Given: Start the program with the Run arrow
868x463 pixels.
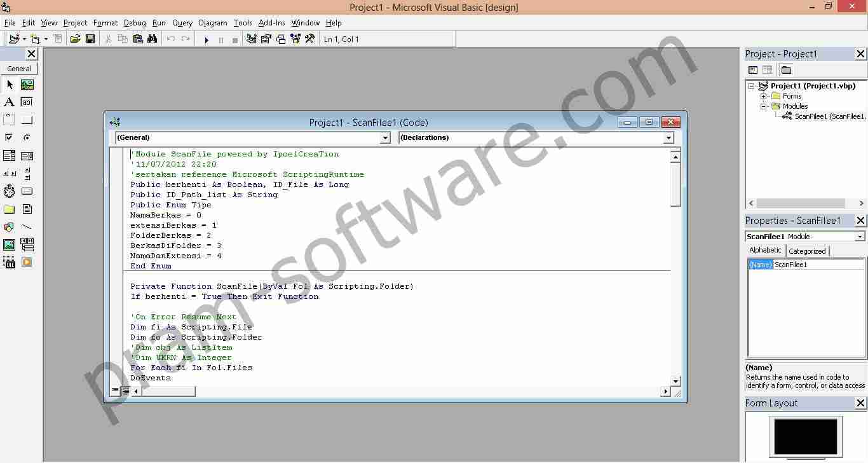Looking at the screenshot, I should pos(207,39).
